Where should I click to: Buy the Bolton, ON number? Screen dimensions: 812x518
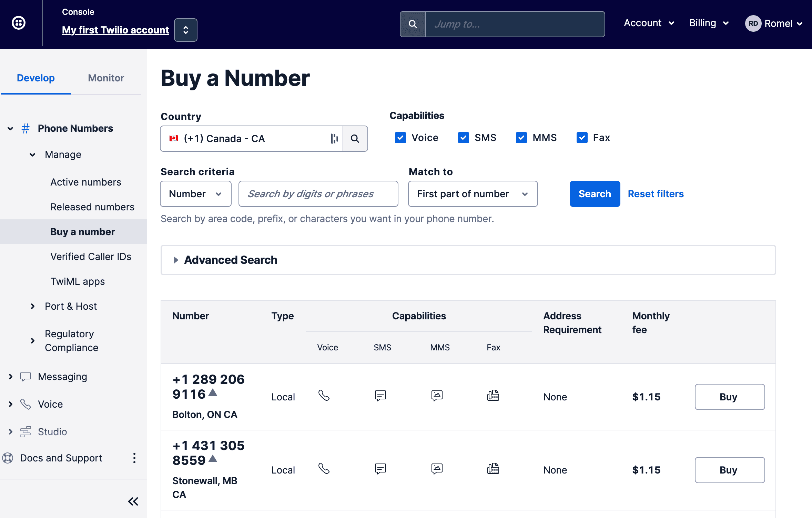coord(730,397)
